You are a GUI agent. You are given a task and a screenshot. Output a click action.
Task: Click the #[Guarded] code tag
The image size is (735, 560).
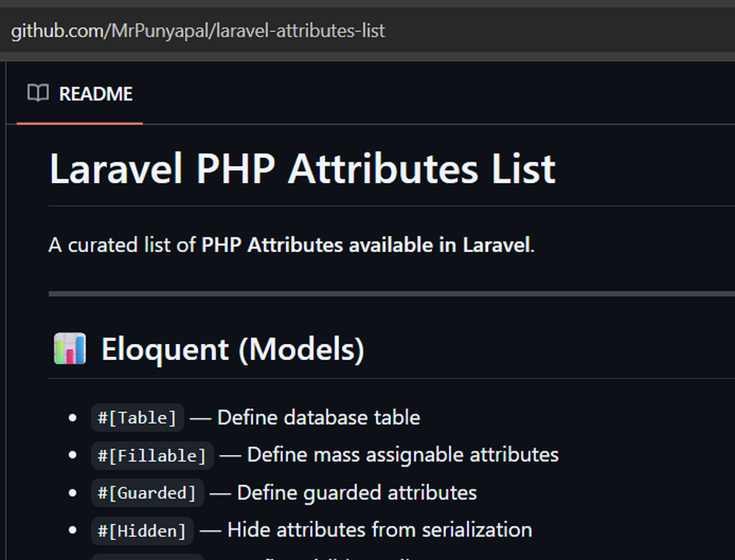coord(147,493)
